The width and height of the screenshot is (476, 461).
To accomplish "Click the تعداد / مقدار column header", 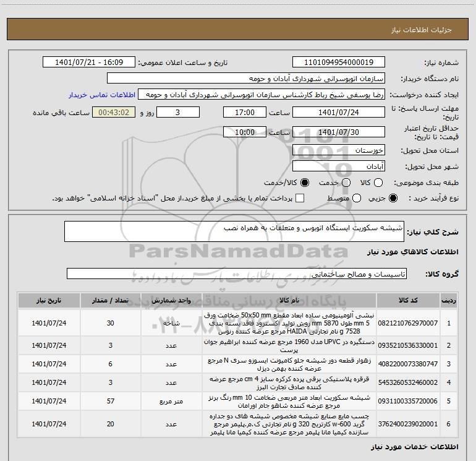I will 111,301.
